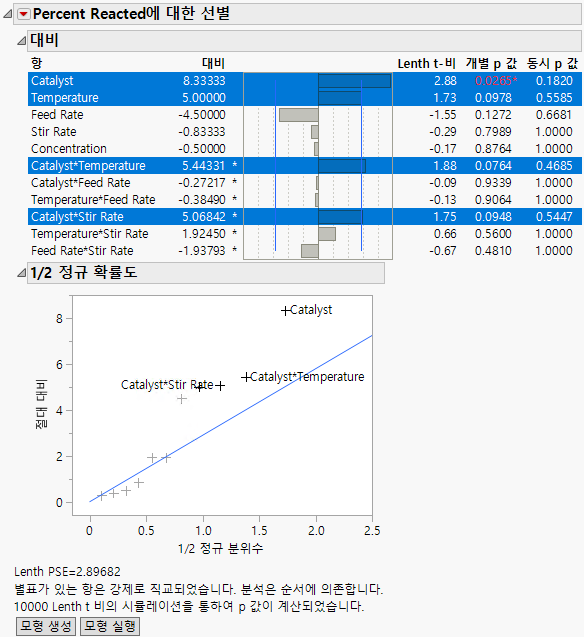
Task: Click the Catalyst*Stir Rate label in plot
Action: (x=167, y=385)
